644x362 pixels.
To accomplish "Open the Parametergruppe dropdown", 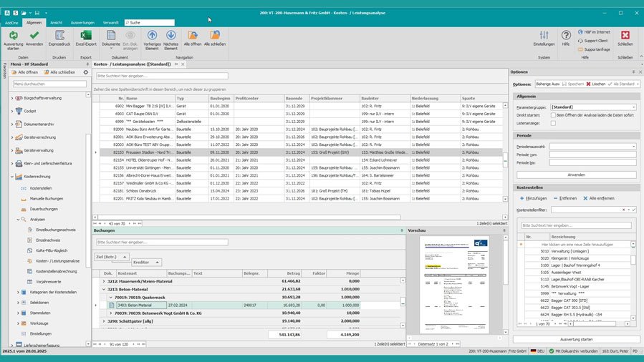I will coord(633,107).
